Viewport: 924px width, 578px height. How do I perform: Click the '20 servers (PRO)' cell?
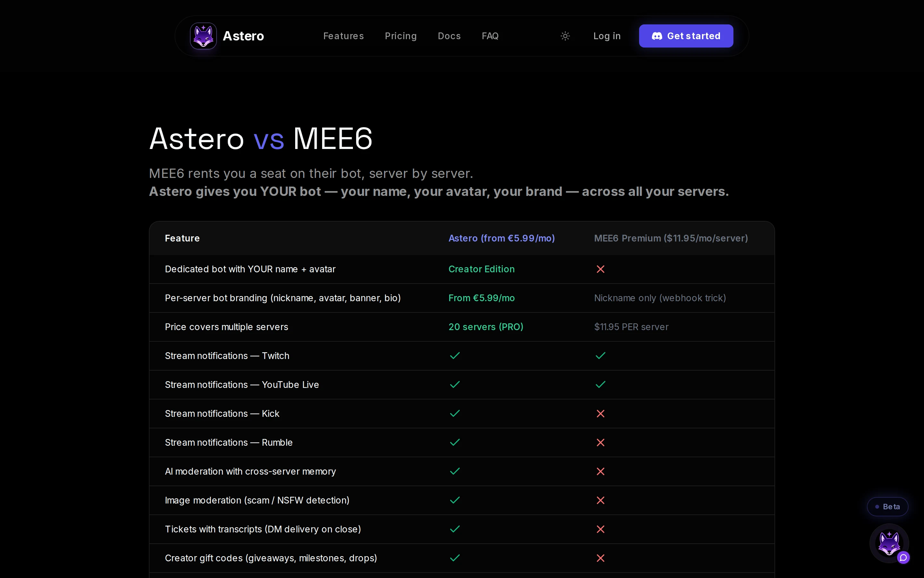[x=486, y=327]
